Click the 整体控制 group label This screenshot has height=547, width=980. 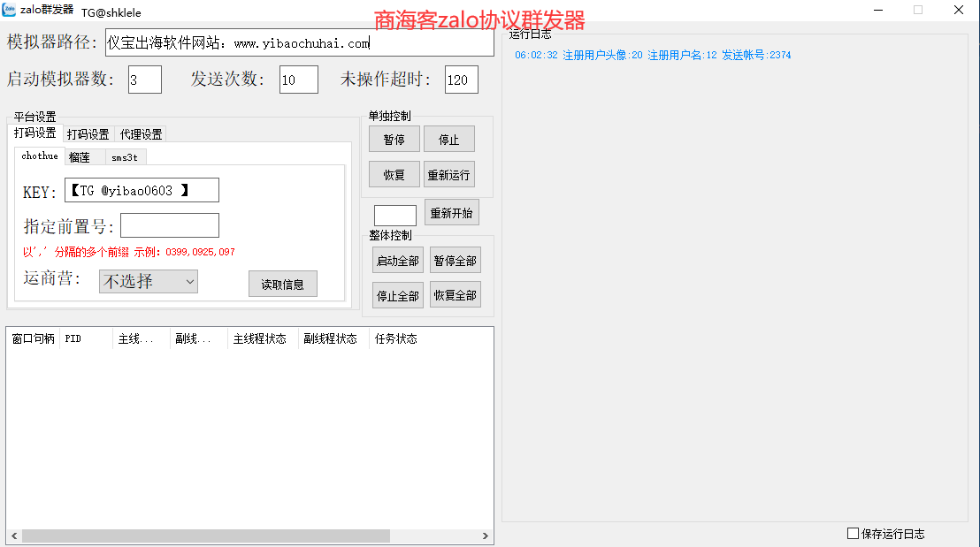point(390,235)
